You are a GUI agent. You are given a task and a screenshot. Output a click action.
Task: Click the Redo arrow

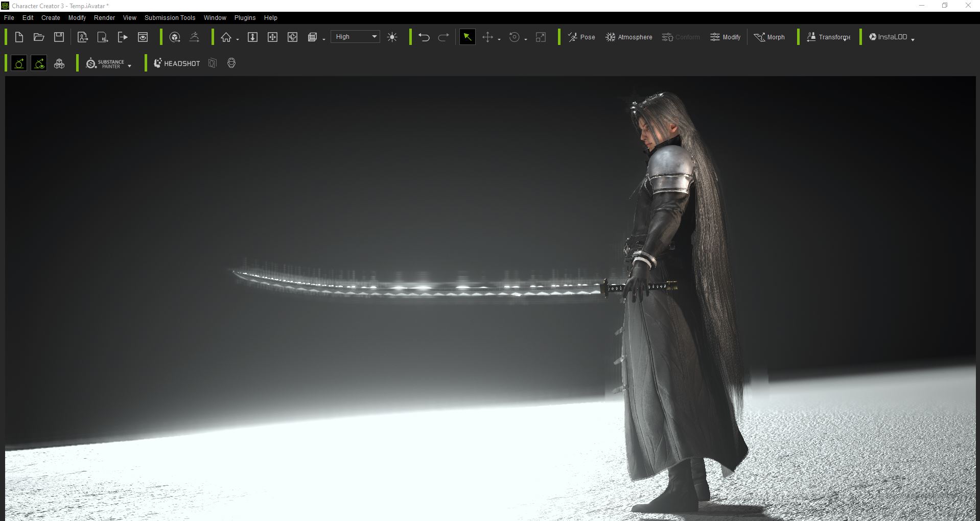pyautogui.click(x=444, y=37)
